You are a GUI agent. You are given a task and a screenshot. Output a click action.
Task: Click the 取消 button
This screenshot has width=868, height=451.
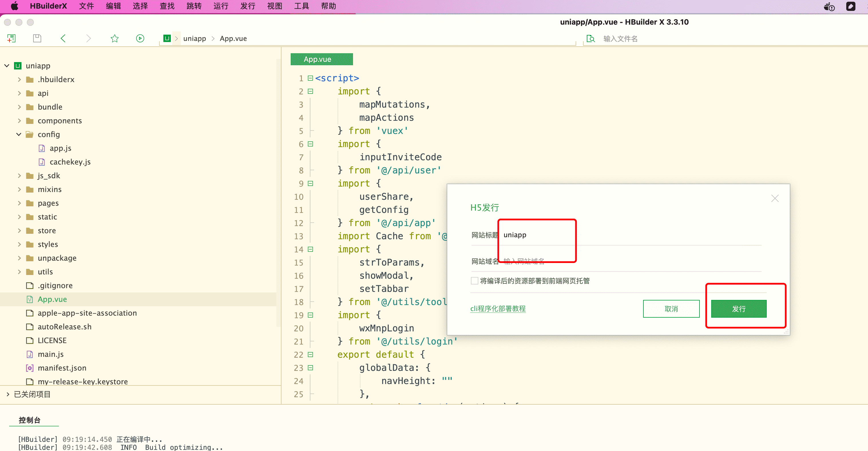point(671,309)
